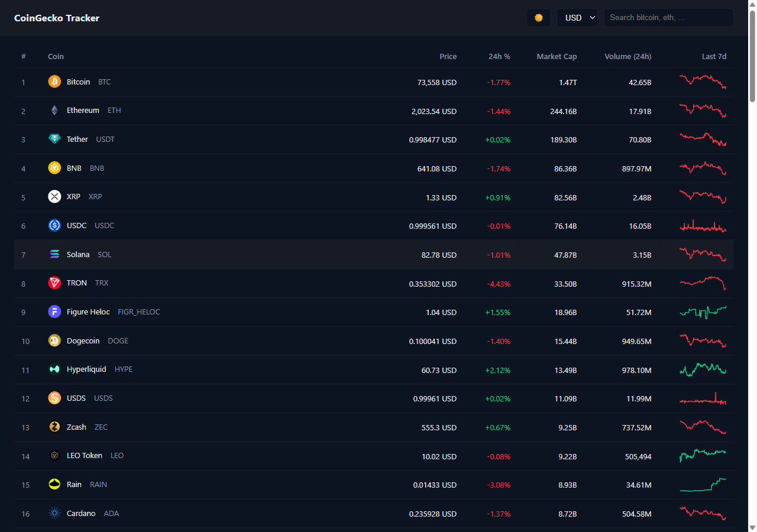This screenshot has width=757, height=532.
Task: Click Solana volume 3.15B
Action: 642,255
